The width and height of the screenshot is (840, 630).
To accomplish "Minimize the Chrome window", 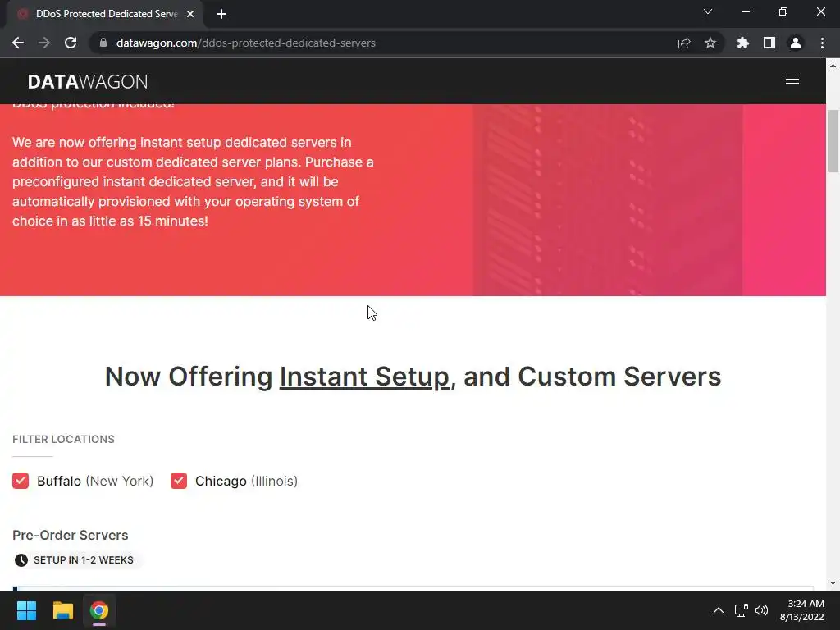I will 745,11.
